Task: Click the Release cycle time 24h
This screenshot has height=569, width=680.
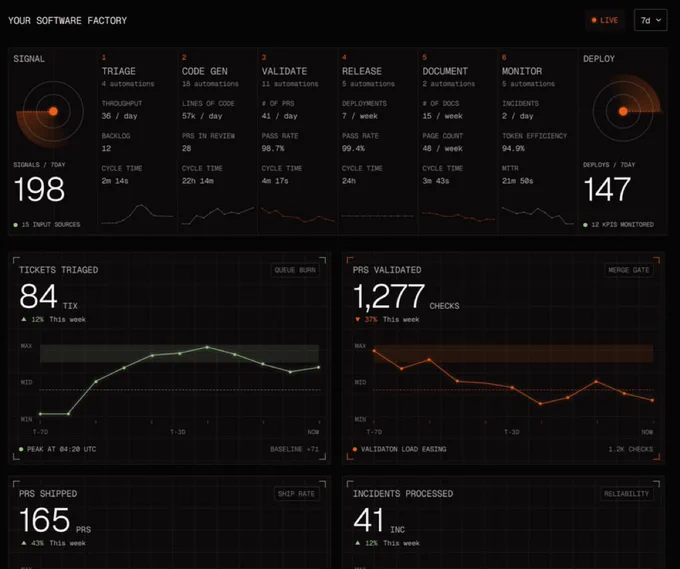Action: click(349, 181)
